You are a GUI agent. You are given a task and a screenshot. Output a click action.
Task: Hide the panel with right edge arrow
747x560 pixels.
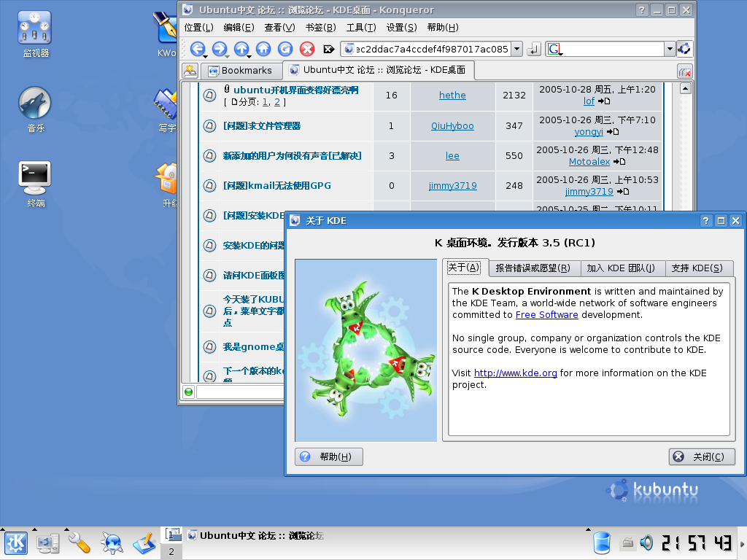pyautogui.click(x=742, y=543)
